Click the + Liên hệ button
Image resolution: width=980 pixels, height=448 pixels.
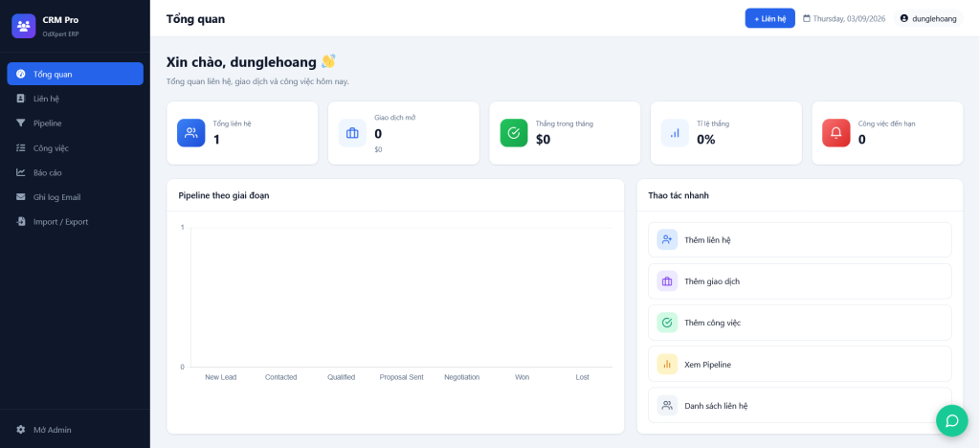click(770, 19)
